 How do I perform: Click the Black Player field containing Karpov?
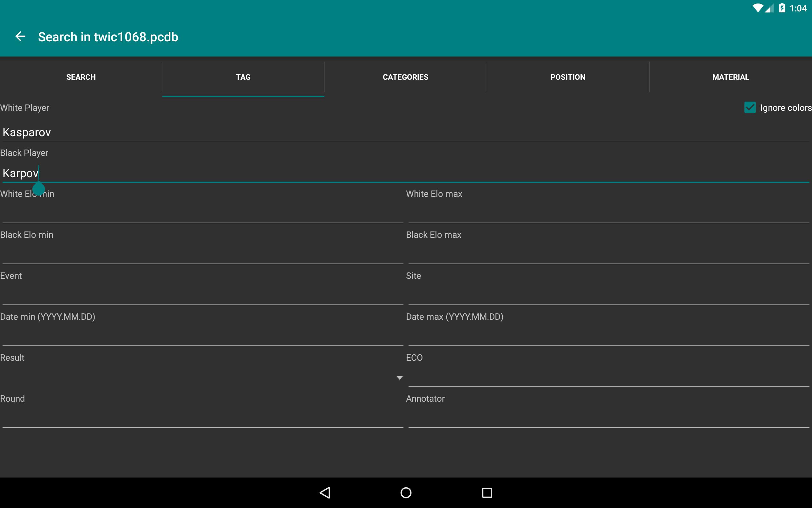(406, 173)
